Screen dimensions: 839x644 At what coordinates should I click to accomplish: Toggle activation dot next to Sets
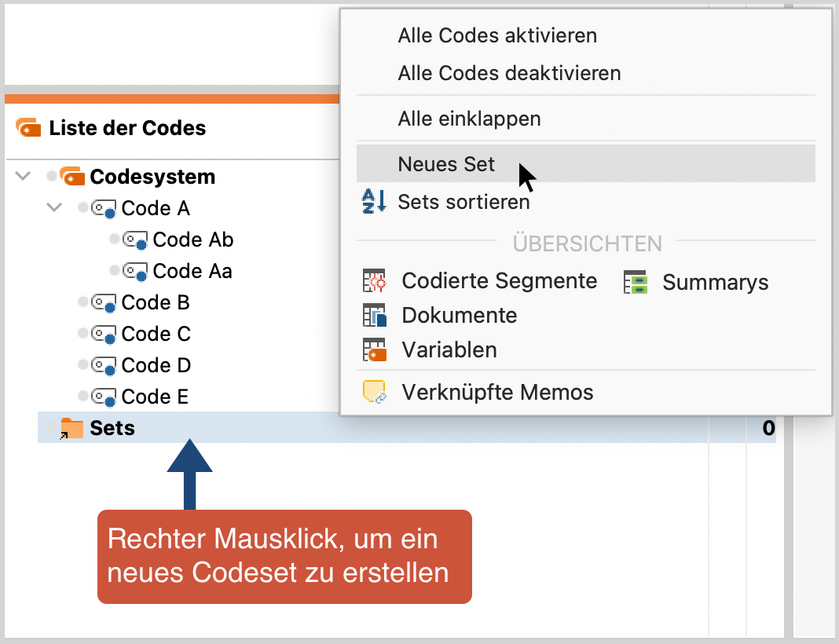tap(51, 427)
